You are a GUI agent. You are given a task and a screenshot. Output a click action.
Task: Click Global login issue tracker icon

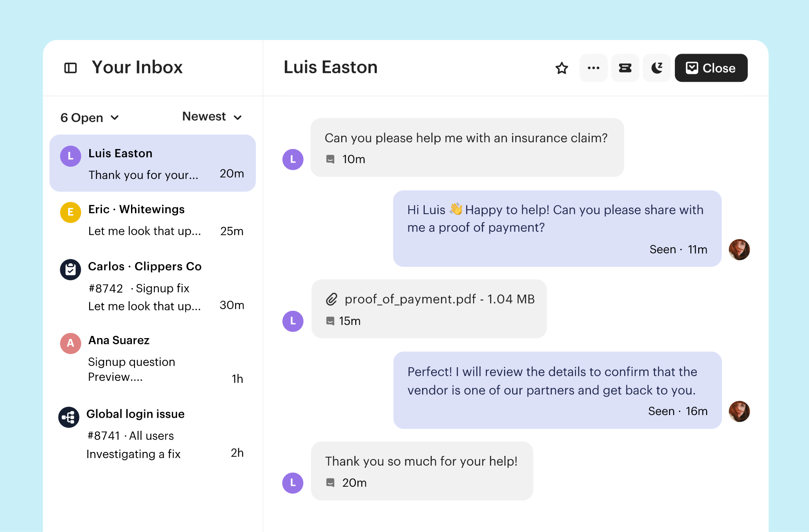click(x=69, y=417)
